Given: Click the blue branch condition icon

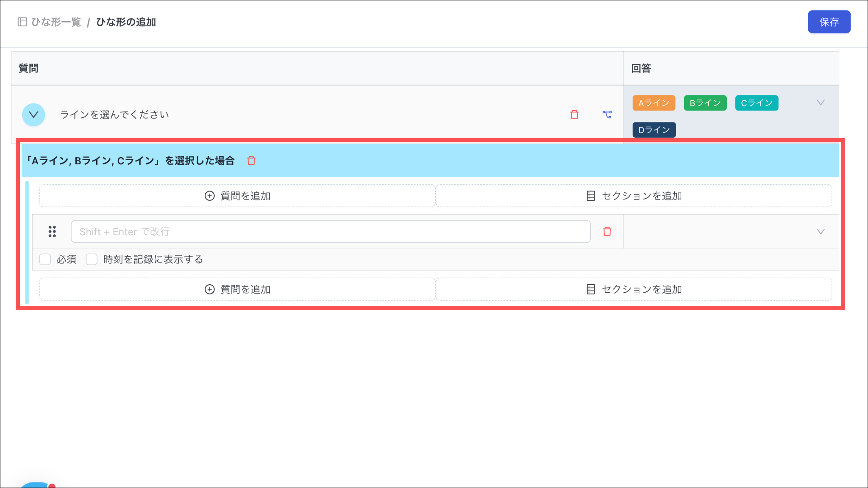Looking at the screenshot, I should click(607, 114).
